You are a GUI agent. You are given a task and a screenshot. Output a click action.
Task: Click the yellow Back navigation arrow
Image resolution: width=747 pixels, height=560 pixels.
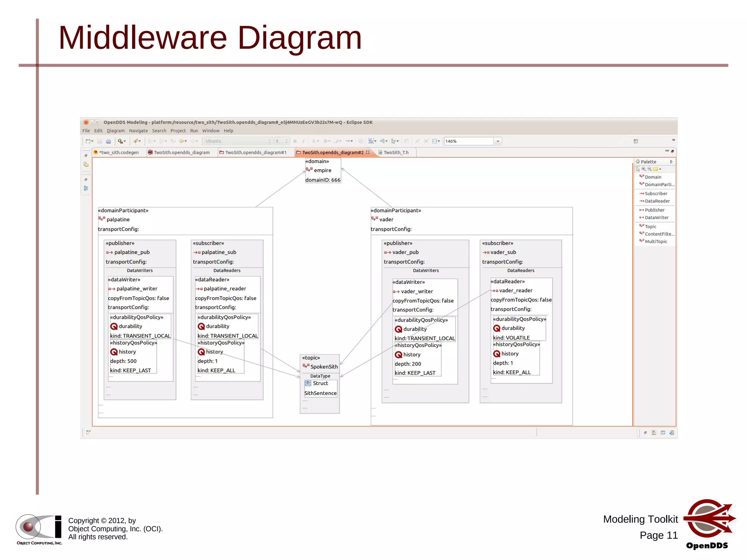tap(181, 141)
